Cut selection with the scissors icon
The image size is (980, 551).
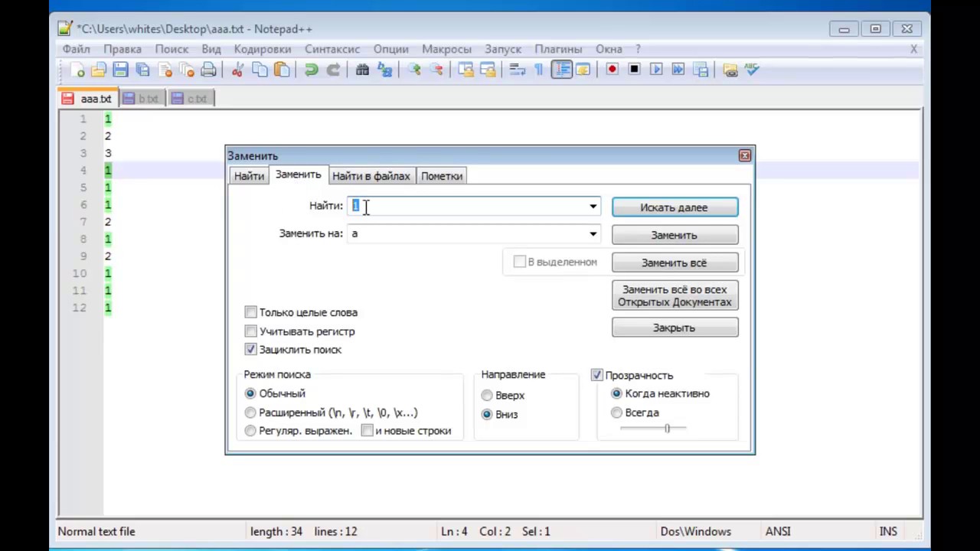(x=237, y=70)
